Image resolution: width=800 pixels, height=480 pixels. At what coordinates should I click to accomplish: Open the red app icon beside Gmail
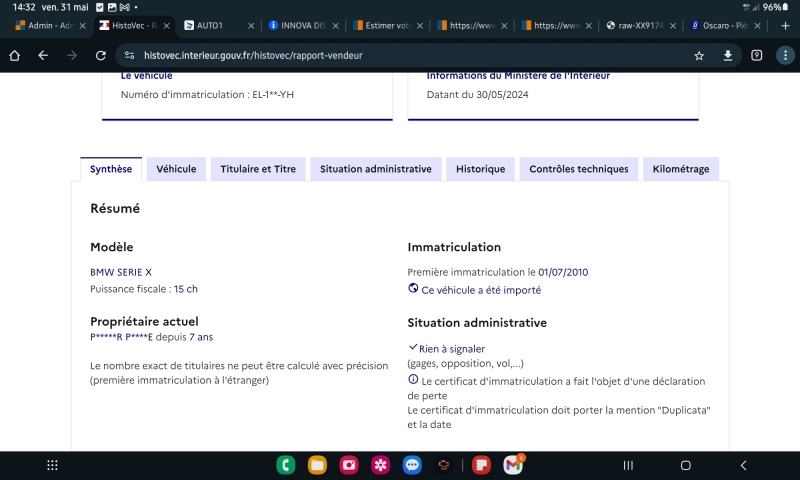481,465
